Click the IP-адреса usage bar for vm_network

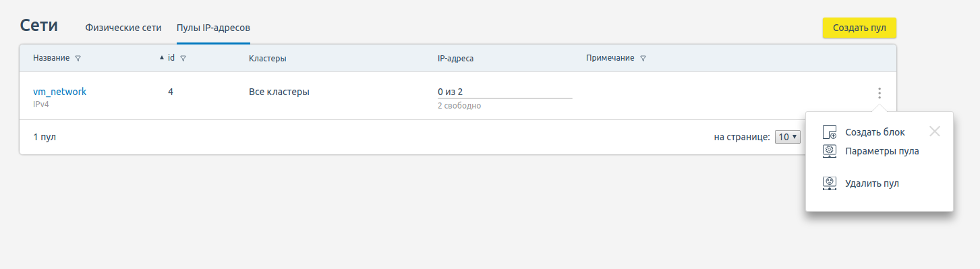pos(505,98)
